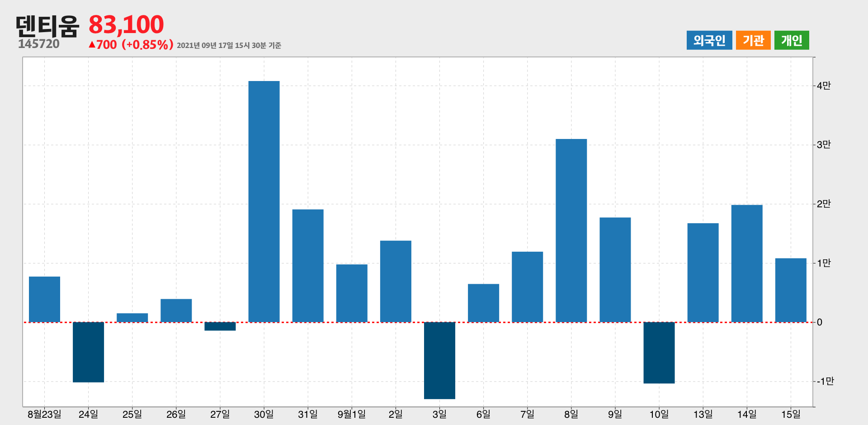Screen dimensions: 868x425
Task: Click the 2일 x-axis label
Action: 396,414
